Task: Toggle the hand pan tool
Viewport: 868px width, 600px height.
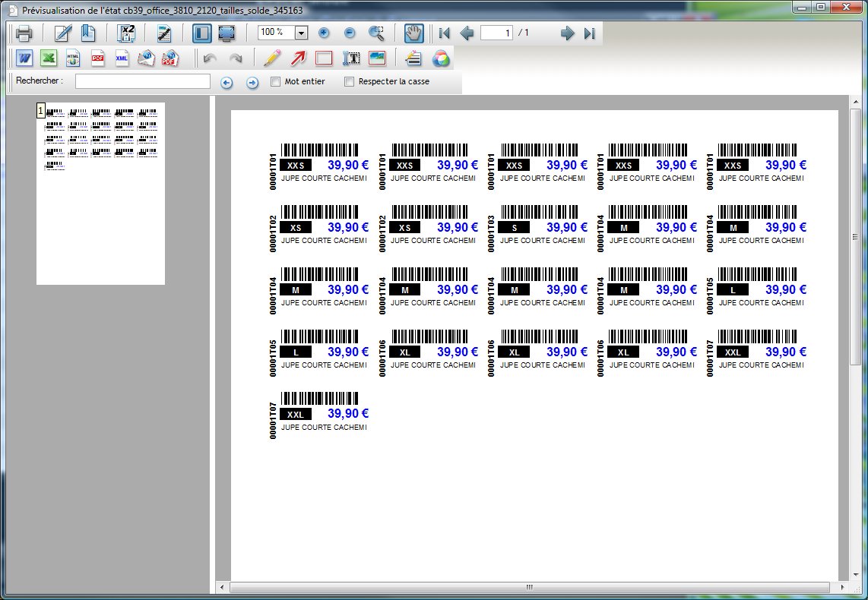Action: (413, 33)
